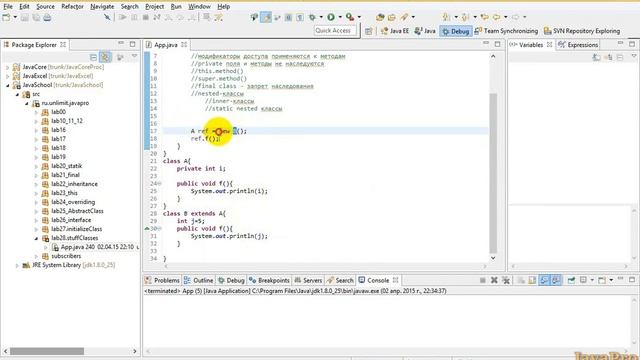Click the Print toolbar icon
This screenshot has width=640, height=360.
(47, 17)
